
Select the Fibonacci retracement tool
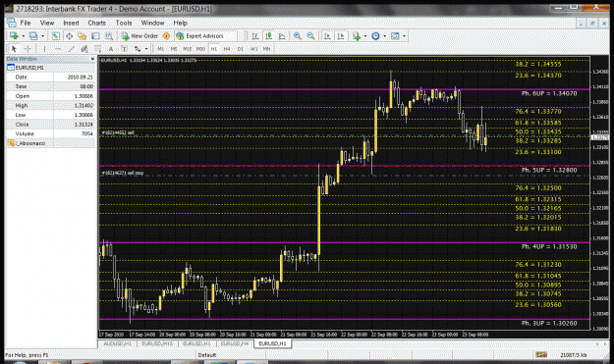point(97,49)
